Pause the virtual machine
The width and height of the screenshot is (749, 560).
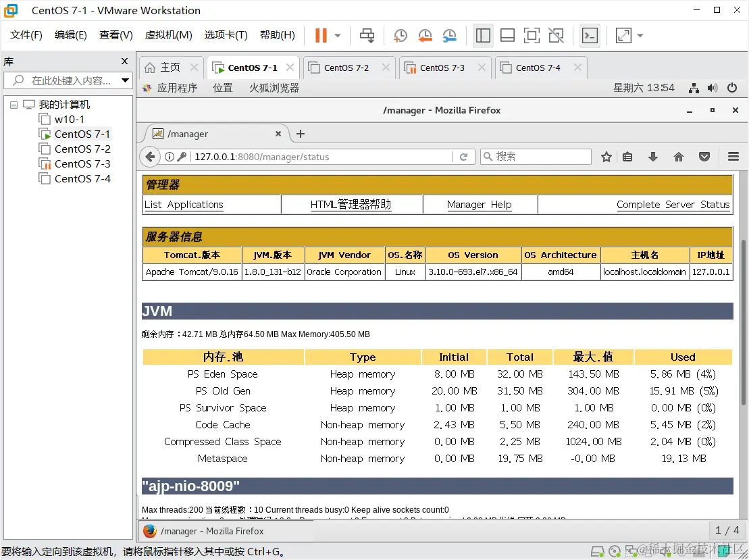pyautogui.click(x=321, y=35)
